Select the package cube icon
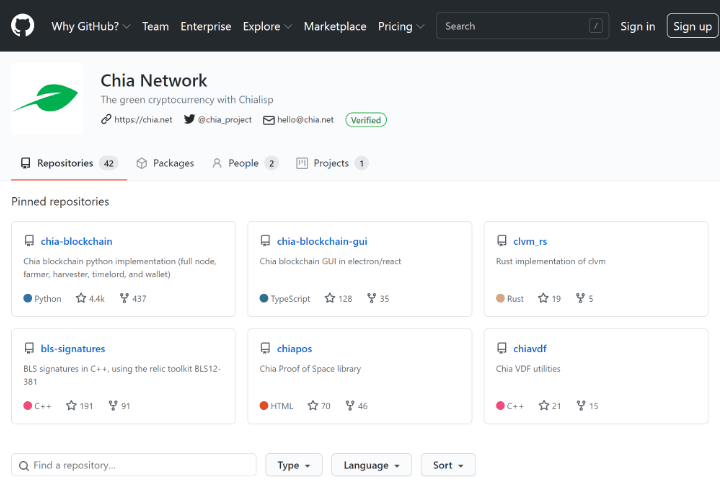This screenshot has height=482, width=720. pyautogui.click(x=141, y=163)
